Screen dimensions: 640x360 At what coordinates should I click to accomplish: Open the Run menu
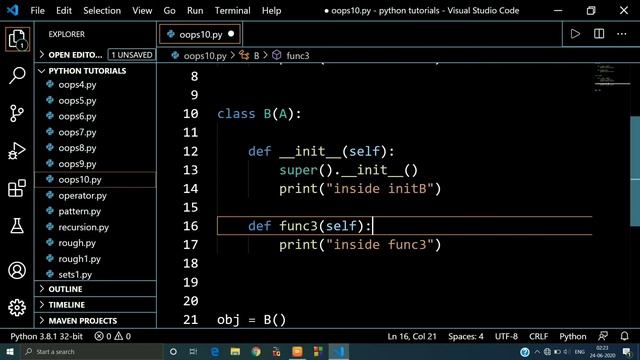[195, 11]
